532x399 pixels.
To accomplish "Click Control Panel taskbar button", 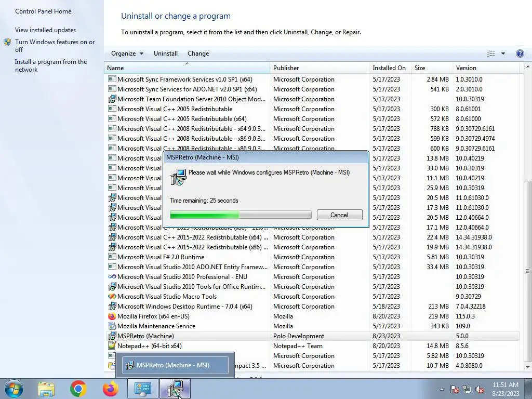I will [x=142, y=389].
